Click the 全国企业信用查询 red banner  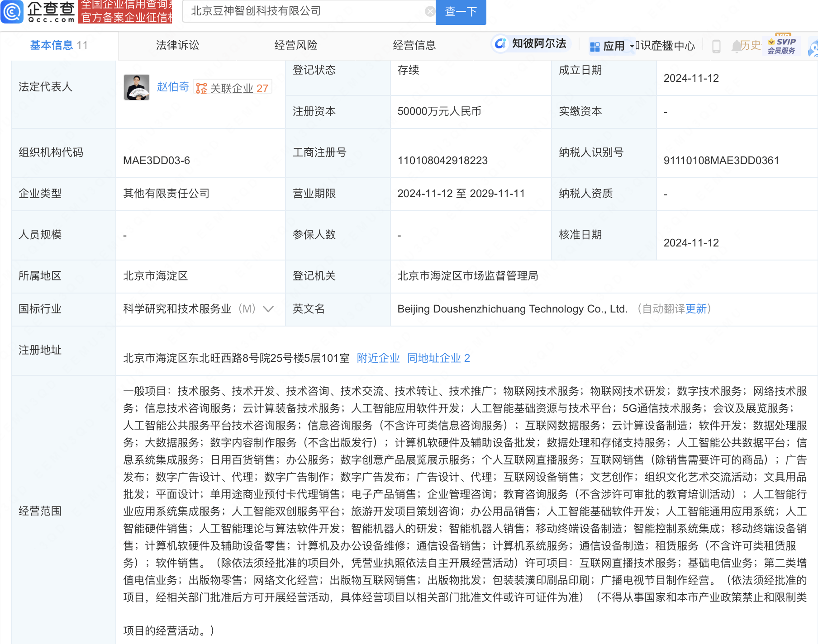pos(126,11)
